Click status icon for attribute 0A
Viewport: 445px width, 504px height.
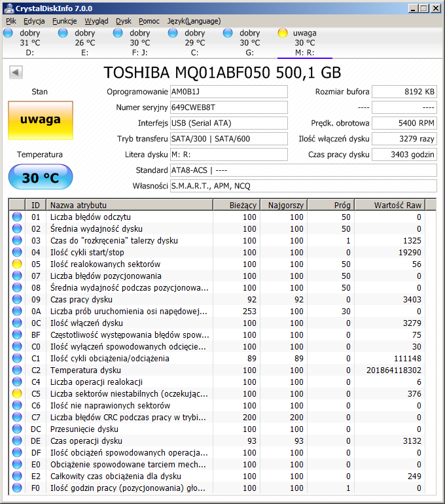17,311
